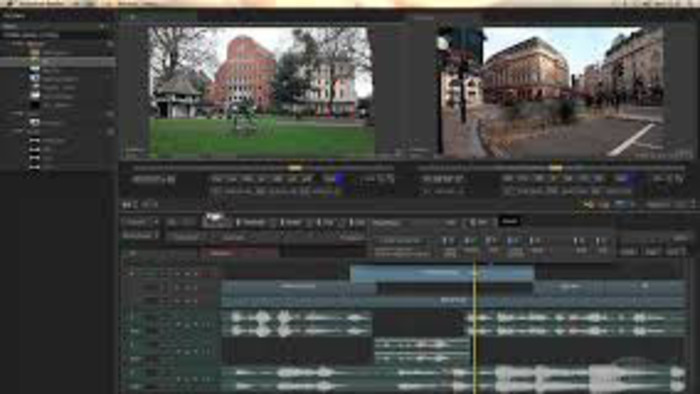Click the blue highlighted icon above the timeline

(623, 204)
